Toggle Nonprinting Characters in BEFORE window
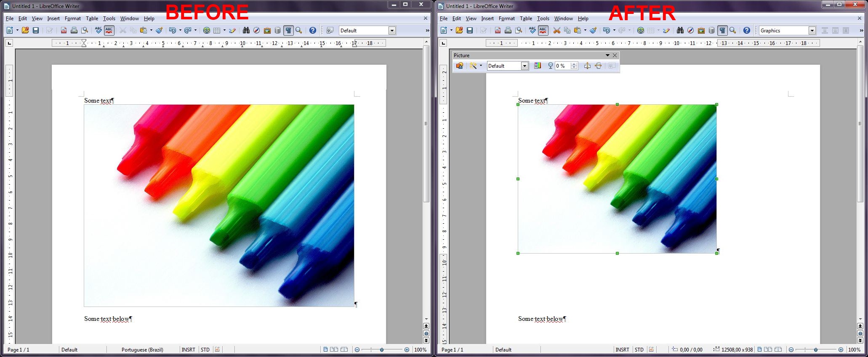 [288, 30]
